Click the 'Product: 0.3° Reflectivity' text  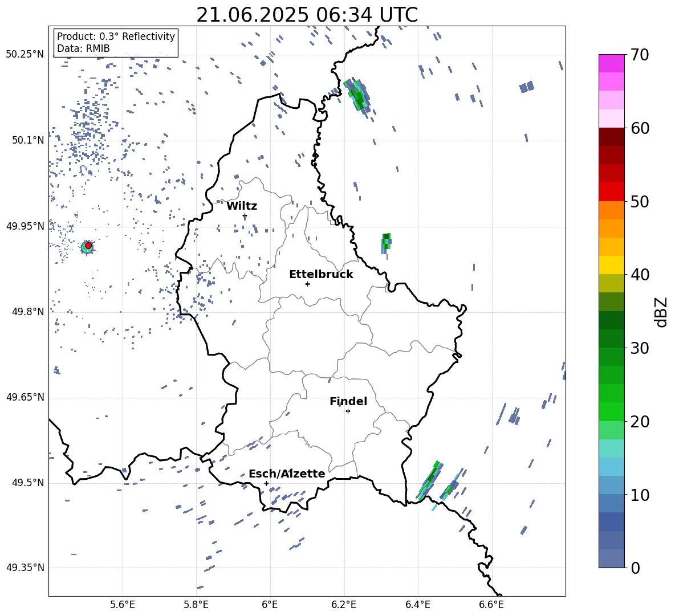tap(116, 36)
